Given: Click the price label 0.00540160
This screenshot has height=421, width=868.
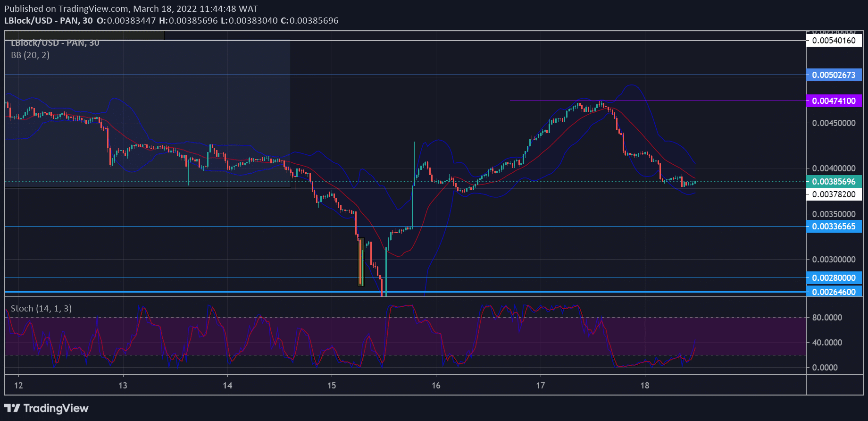Looking at the screenshot, I should 834,41.
